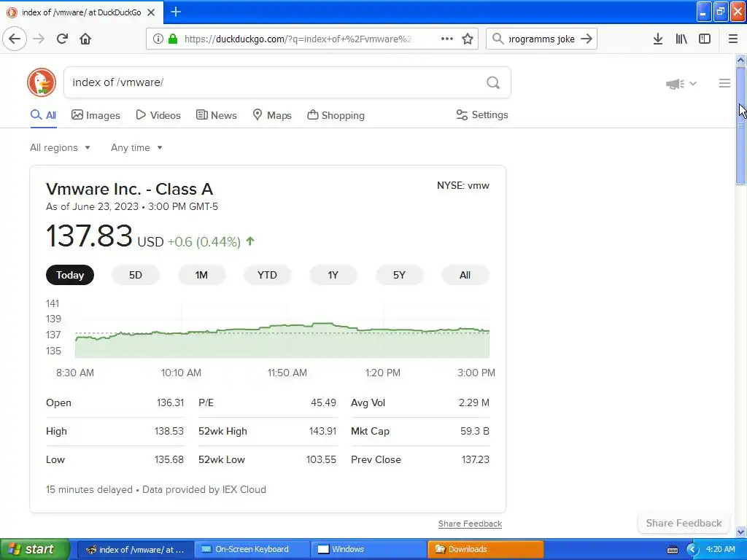Open the DuckDuckGo side menu icon
The width and height of the screenshot is (747, 560).
tap(724, 83)
